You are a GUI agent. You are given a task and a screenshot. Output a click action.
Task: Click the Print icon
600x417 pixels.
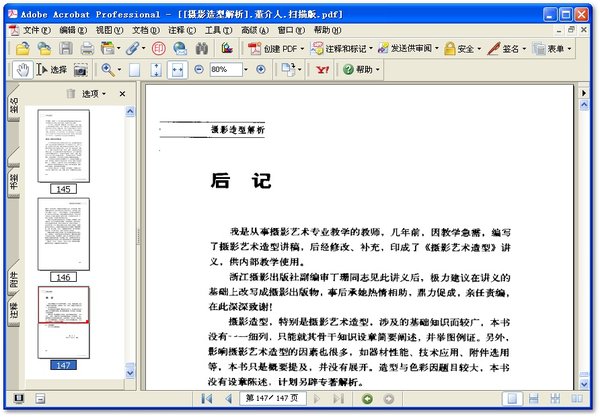(87, 49)
